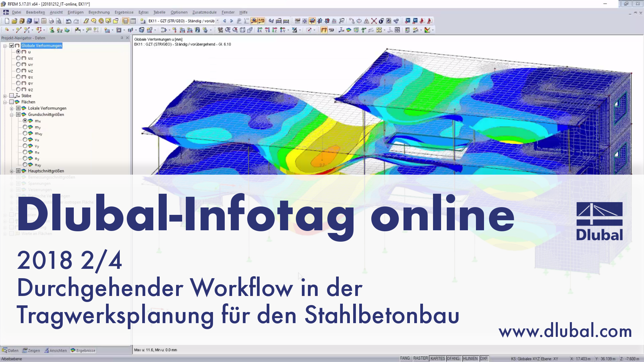Image resolution: width=644 pixels, height=362 pixels.
Task: Switch to the Daten navigator tab
Action: point(10,351)
